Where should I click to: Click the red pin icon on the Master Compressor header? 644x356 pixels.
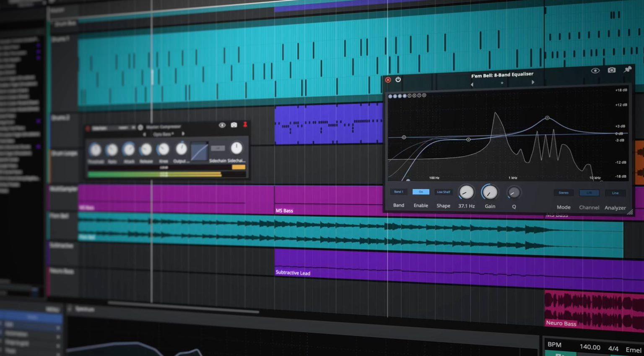[x=245, y=125]
